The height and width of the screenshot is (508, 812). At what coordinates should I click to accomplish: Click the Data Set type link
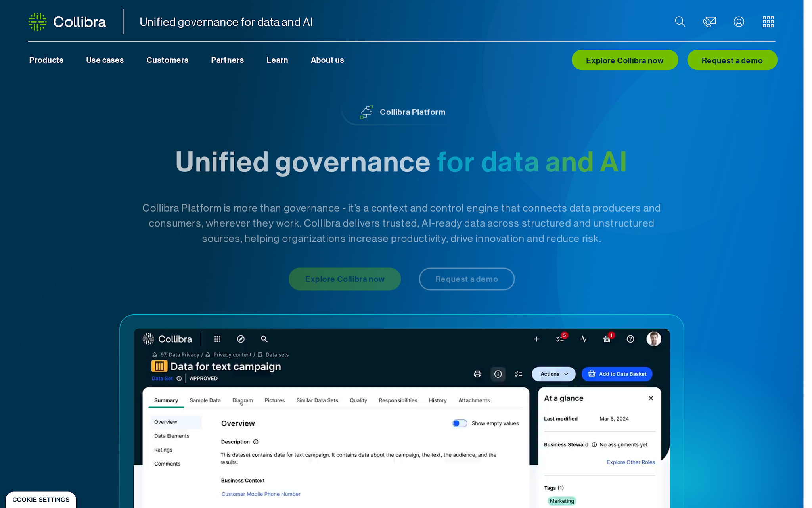click(162, 379)
